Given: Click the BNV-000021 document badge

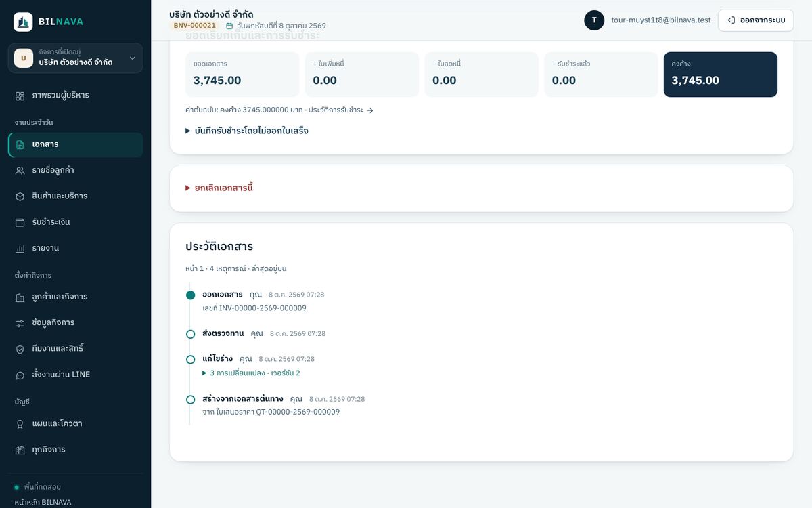Looking at the screenshot, I should 195,26.
